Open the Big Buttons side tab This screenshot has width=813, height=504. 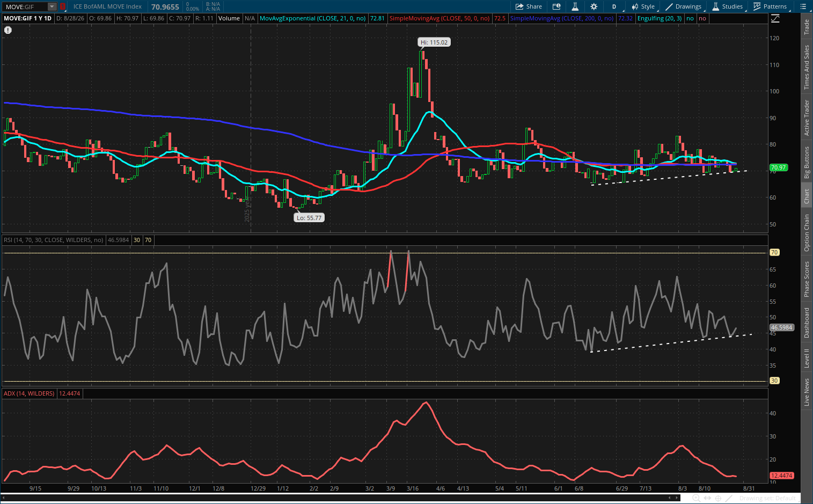click(806, 163)
